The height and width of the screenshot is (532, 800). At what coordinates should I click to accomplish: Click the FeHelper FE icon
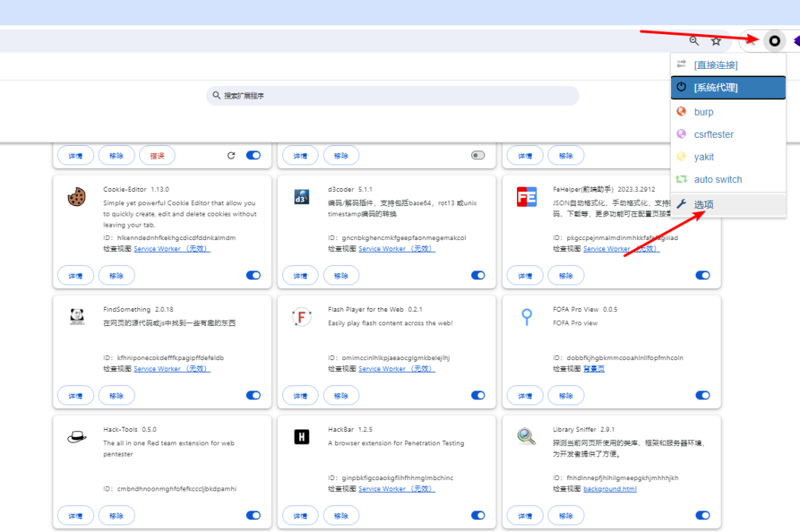click(527, 196)
